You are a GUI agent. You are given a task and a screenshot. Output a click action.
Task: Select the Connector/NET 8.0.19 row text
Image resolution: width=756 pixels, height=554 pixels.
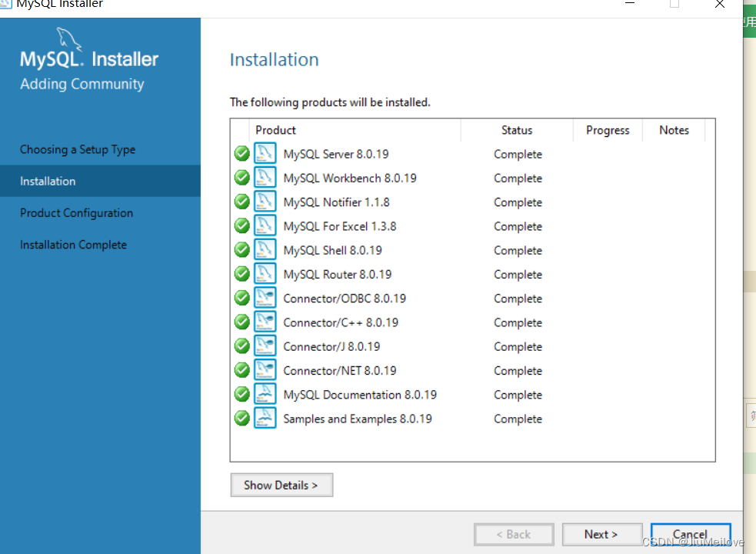click(x=340, y=371)
